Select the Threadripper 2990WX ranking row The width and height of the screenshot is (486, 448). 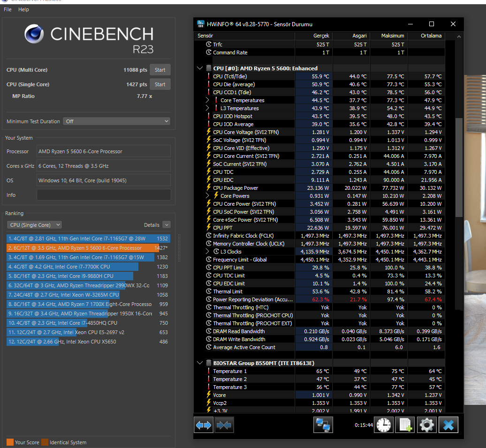[x=88, y=285]
